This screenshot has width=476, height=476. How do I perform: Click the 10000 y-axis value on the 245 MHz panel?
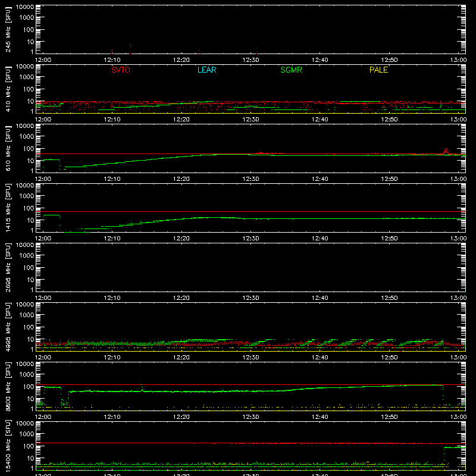[25, 7]
